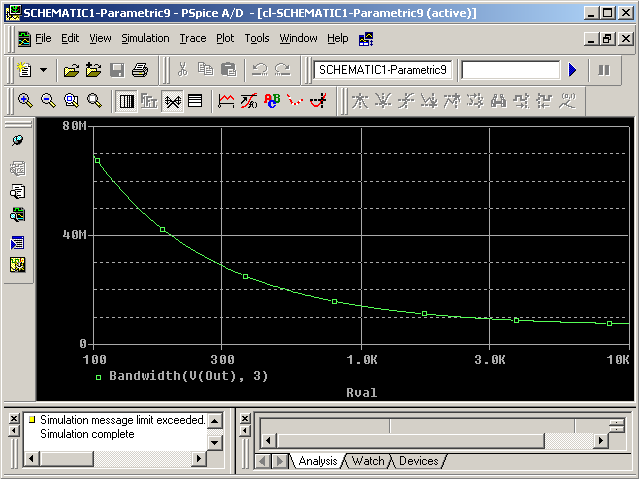The width and height of the screenshot is (639, 479).
Task: Click the Cursor Max icon
Action: click(452, 101)
